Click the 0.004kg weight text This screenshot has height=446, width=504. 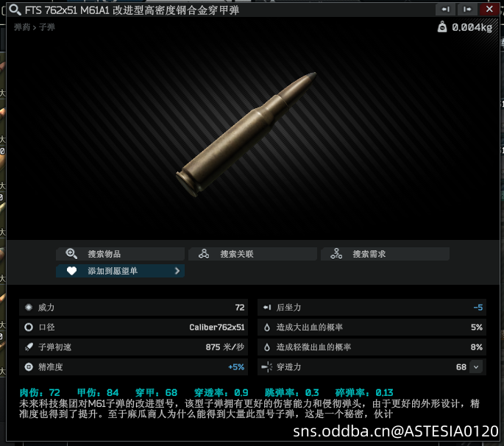tap(472, 27)
